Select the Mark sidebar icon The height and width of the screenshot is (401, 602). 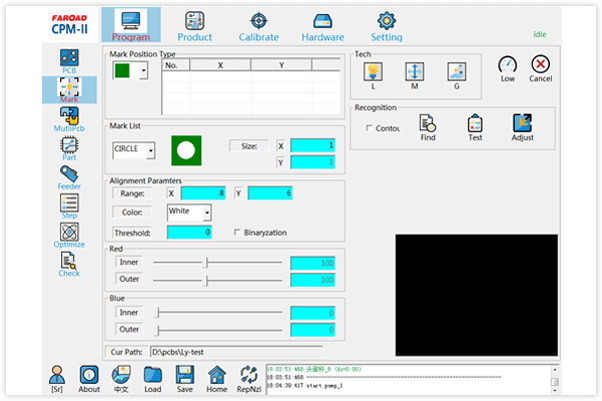click(x=69, y=89)
